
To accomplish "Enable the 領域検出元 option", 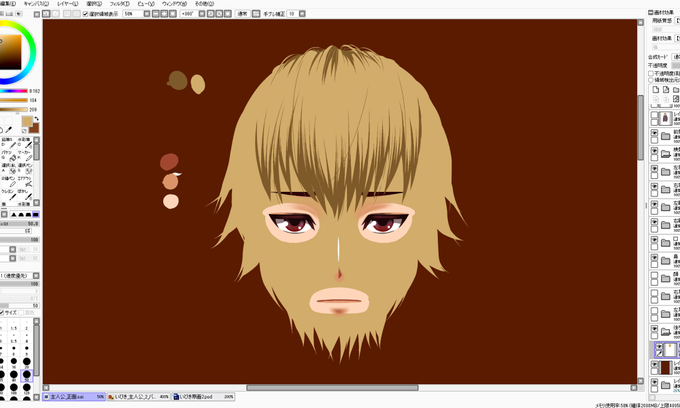I will pos(651,80).
